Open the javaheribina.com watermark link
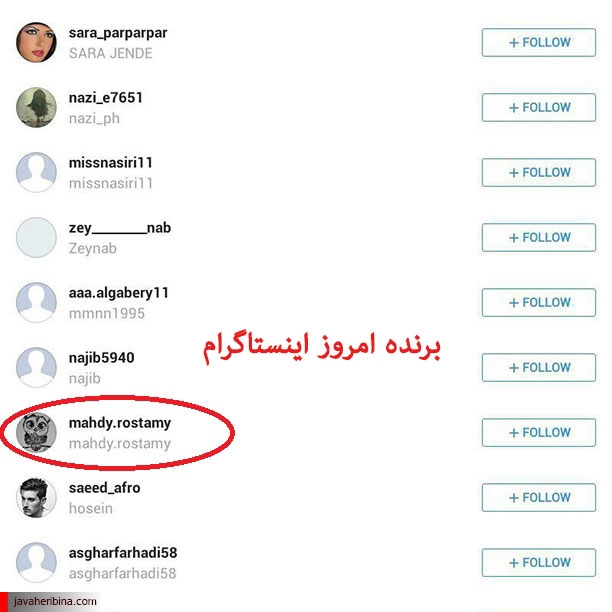The width and height of the screenshot is (612, 612). [x=55, y=601]
